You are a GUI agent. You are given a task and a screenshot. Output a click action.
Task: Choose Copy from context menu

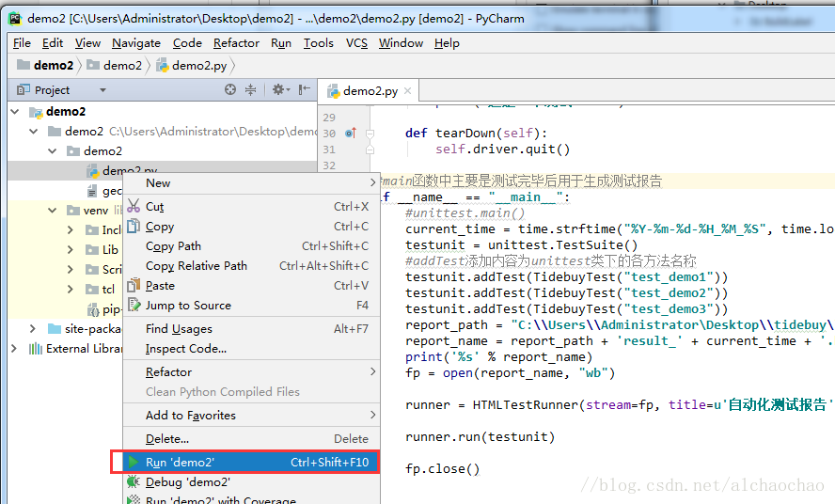click(x=251, y=227)
